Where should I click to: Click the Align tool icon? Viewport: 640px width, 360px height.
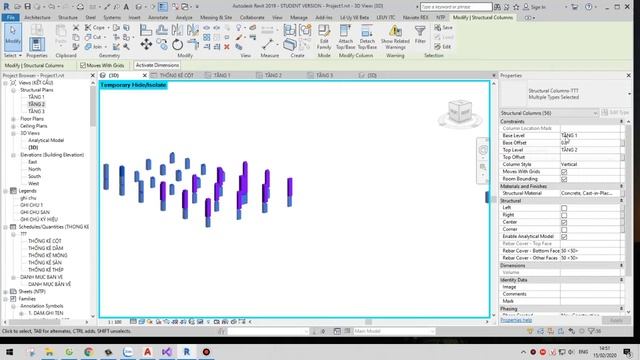pyautogui.click(x=146, y=29)
